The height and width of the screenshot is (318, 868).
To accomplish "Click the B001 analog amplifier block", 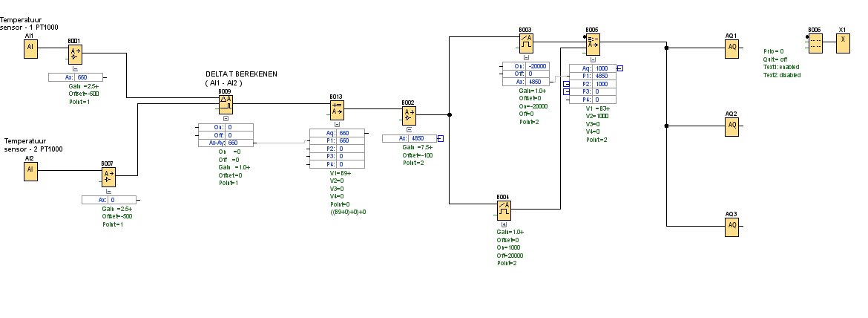I will 75,54.
